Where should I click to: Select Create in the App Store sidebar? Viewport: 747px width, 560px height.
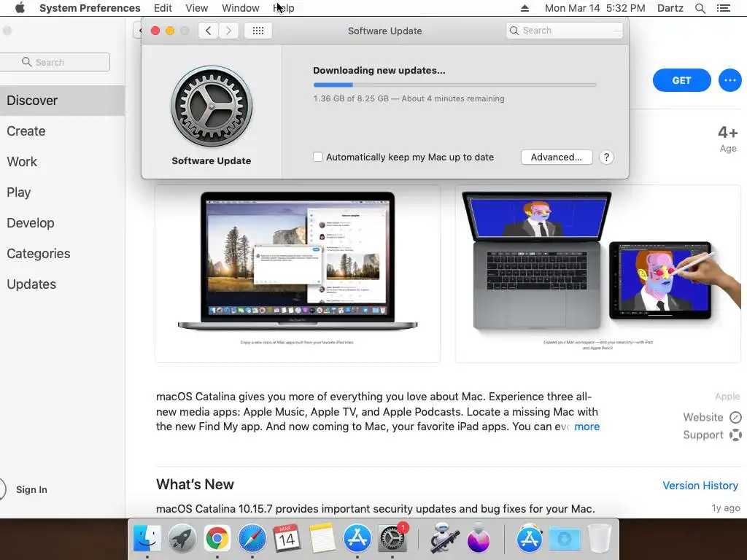point(63,131)
